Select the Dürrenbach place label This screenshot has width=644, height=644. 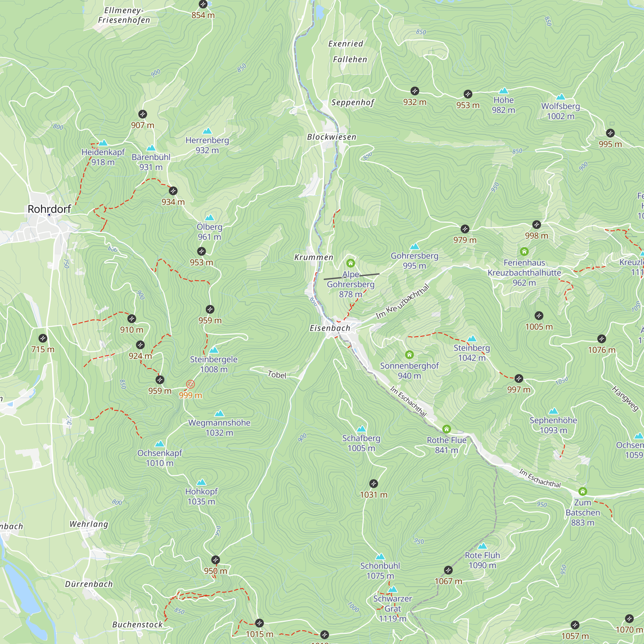[89, 584]
